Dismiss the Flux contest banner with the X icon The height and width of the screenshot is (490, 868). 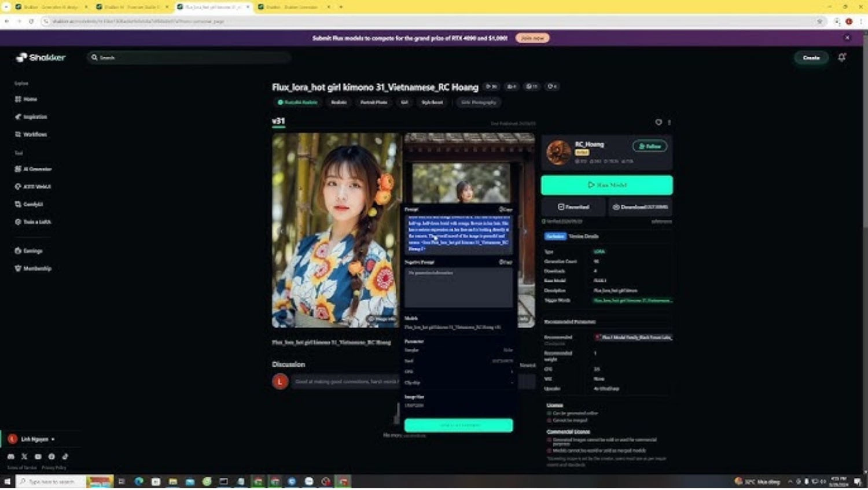847,38
